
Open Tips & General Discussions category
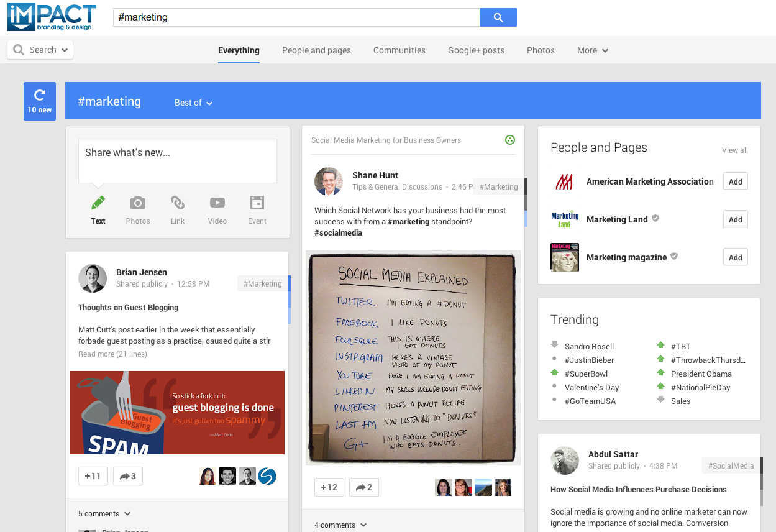(x=397, y=187)
